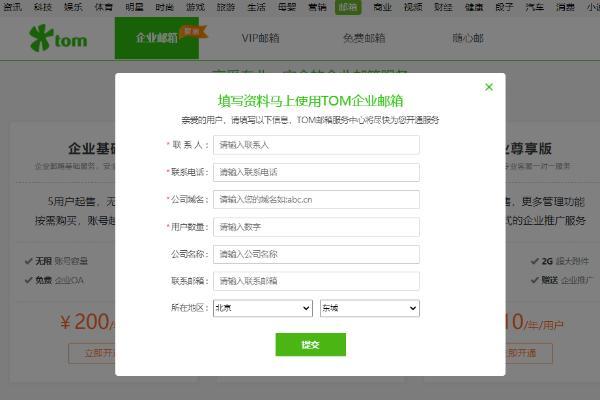The height and width of the screenshot is (400, 600).
Task: Open the 随心邮 tab
Action: pos(468,38)
